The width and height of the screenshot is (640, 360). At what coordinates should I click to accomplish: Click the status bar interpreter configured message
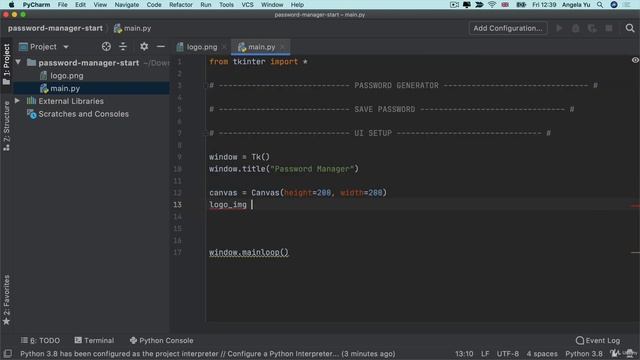coord(207,354)
